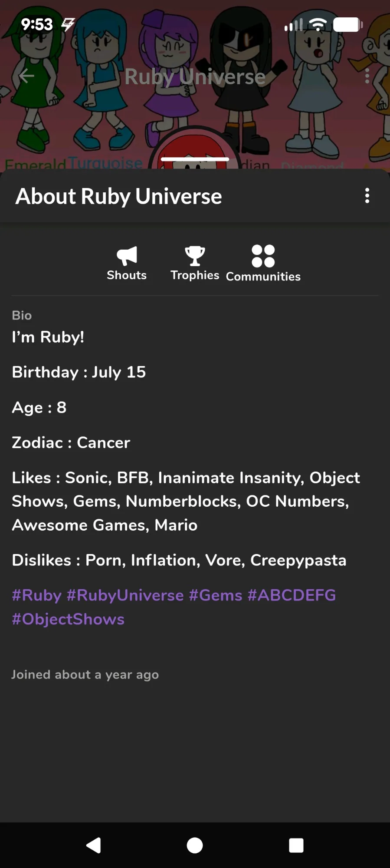Open About Ruby Universe options menu
This screenshot has height=868, width=390.
click(367, 196)
